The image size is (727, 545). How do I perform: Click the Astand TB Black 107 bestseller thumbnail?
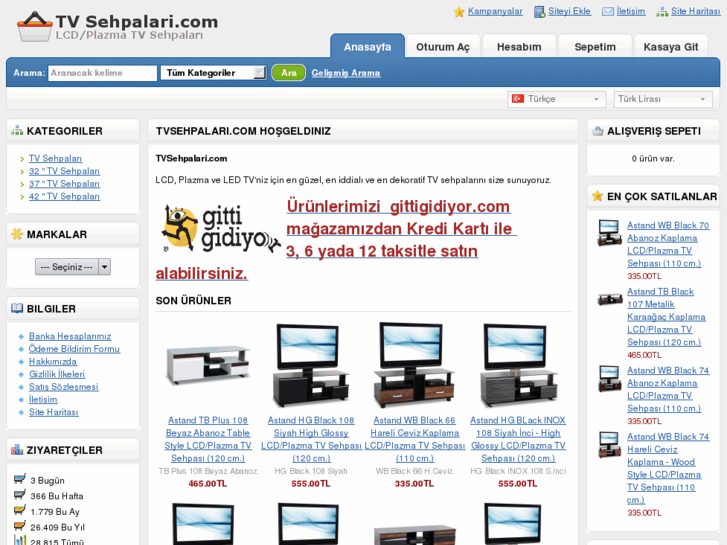(x=609, y=299)
